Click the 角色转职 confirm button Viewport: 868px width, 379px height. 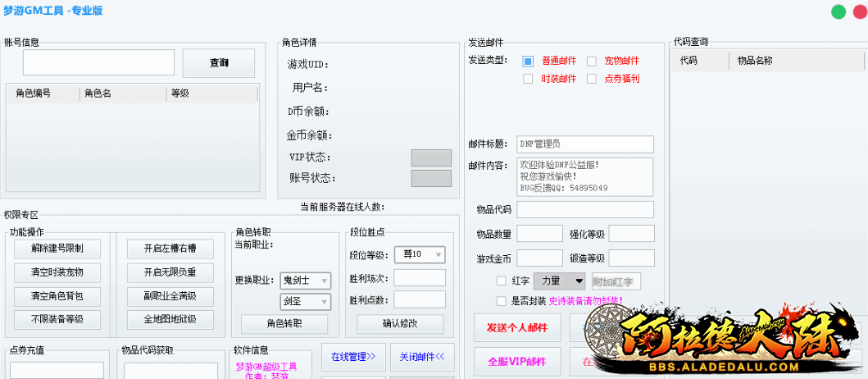click(x=284, y=323)
